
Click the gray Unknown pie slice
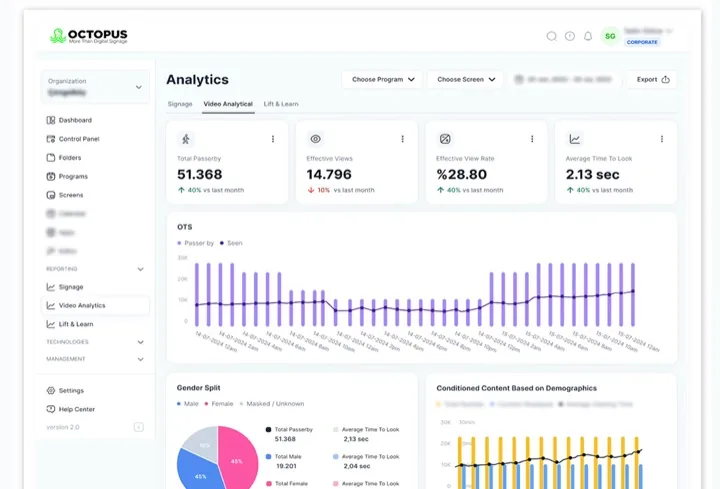click(x=203, y=443)
